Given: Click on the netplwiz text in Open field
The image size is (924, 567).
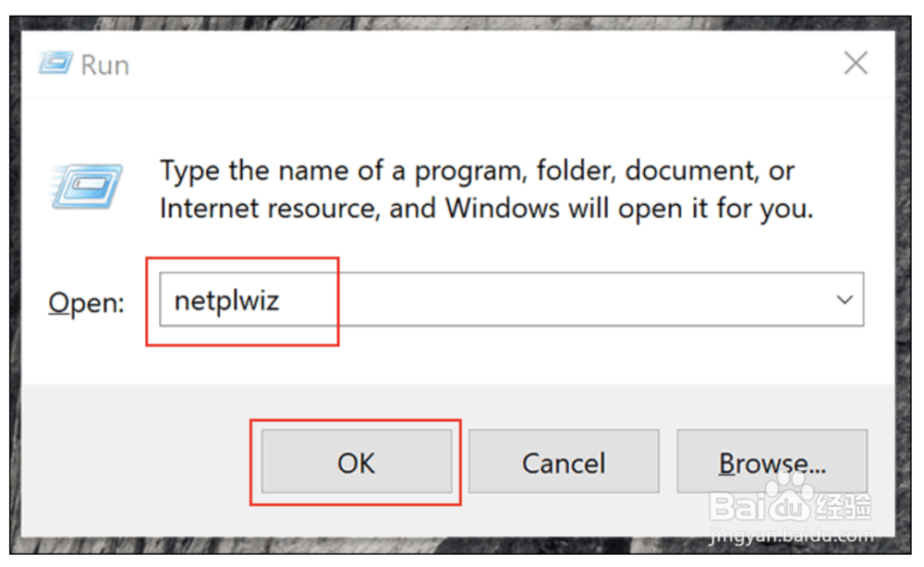Looking at the screenshot, I should [x=226, y=301].
